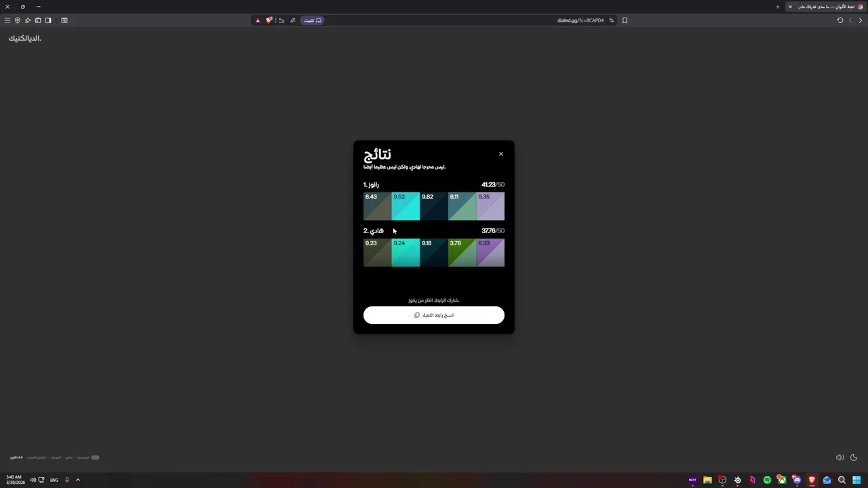The height and width of the screenshot is (488, 868).
Task: Bookmark this page with bookmark icon
Action: point(625,20)
